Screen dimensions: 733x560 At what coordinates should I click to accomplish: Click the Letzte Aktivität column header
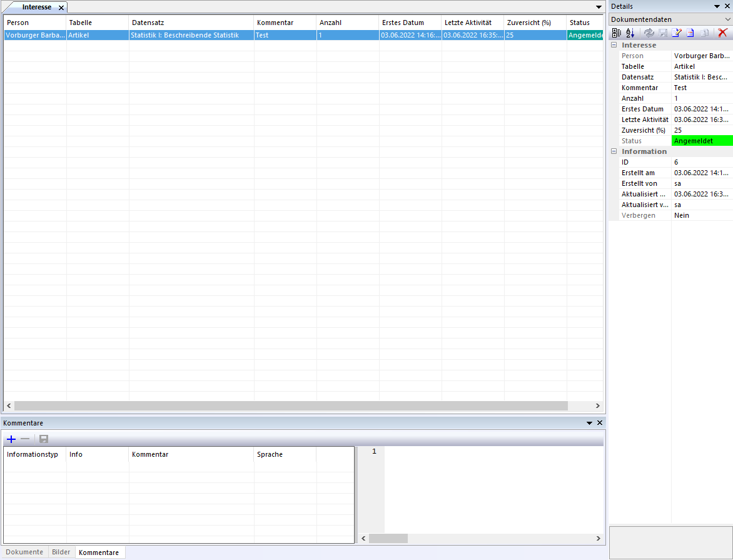point(468,23)
